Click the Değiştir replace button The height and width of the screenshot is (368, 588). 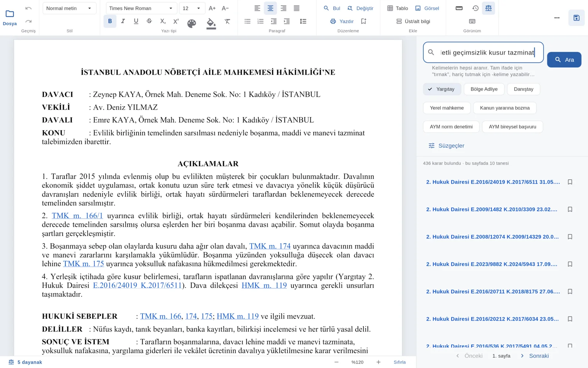tap(360, 8)
